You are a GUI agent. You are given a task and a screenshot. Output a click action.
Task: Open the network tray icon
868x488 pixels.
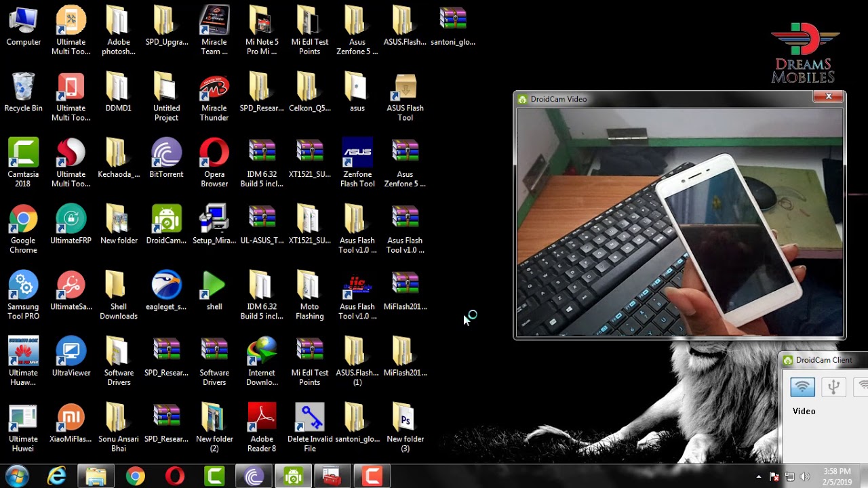tap(789, 477)
